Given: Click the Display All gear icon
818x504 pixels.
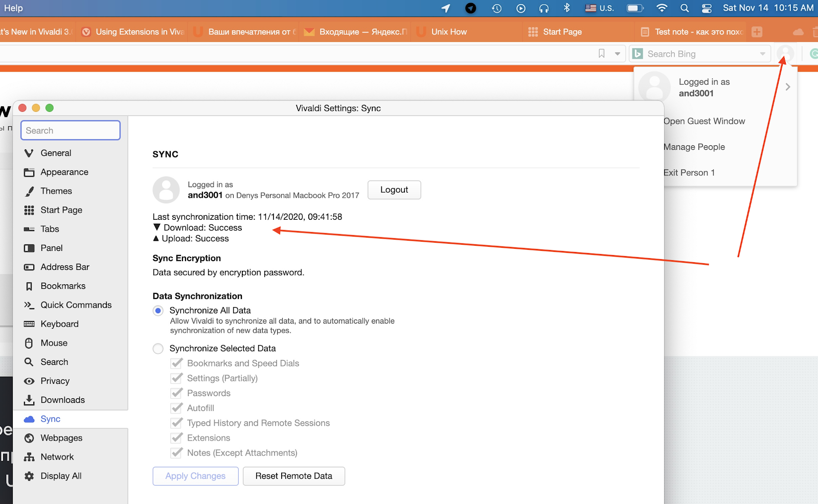Looking at the screenshot, I should [29, 476].
